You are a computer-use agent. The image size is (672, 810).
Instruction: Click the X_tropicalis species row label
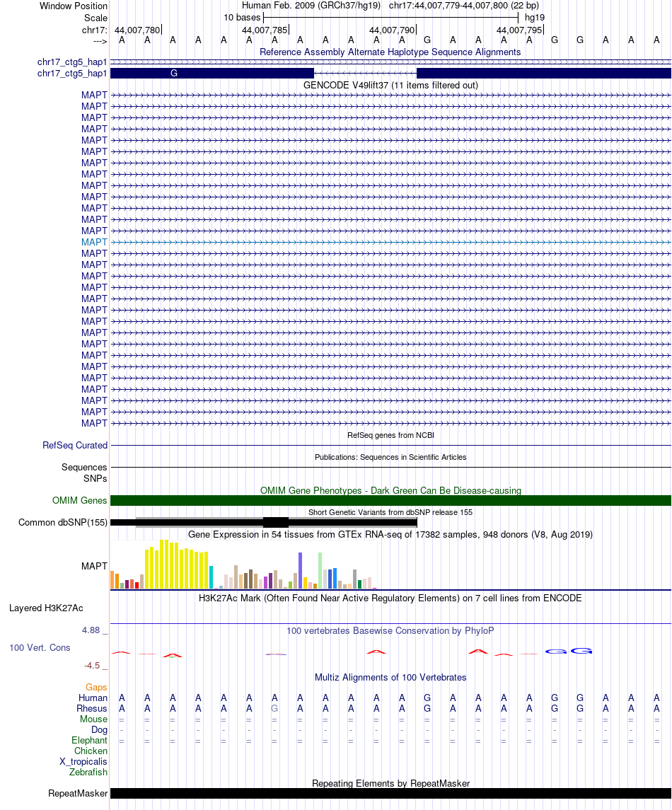pos(83,761)
